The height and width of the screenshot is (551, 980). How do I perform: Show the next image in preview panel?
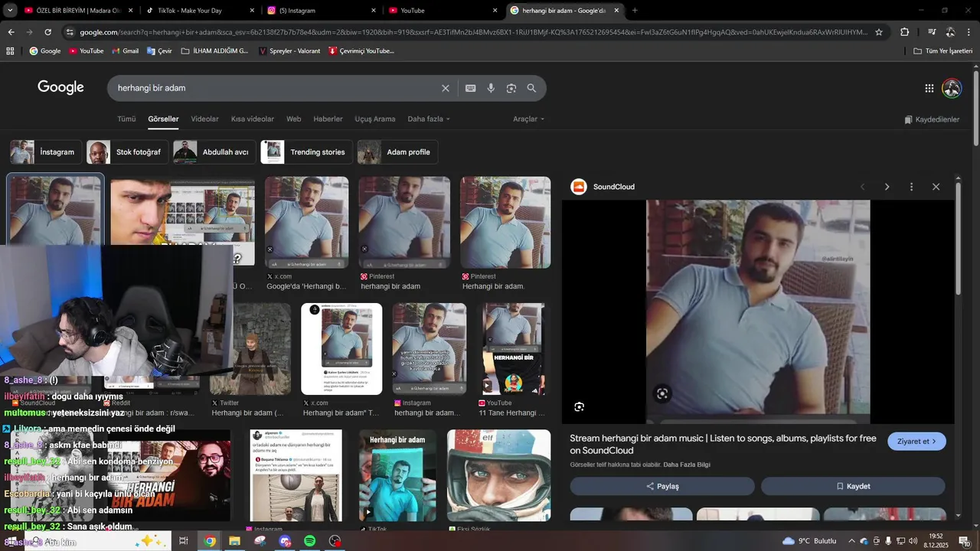pyautogui.click(x=887, y=187)
